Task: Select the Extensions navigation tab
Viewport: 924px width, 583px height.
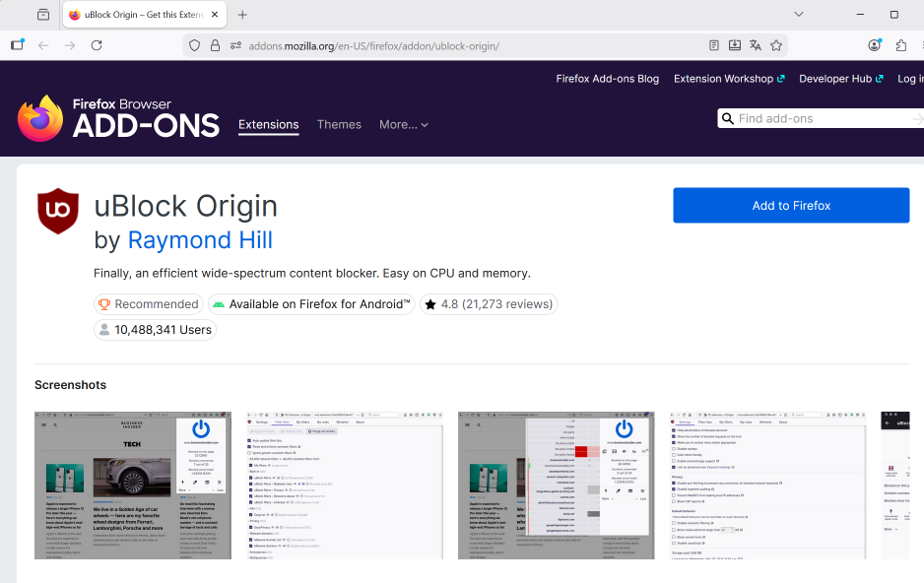Action: click(x=268, y=125)
